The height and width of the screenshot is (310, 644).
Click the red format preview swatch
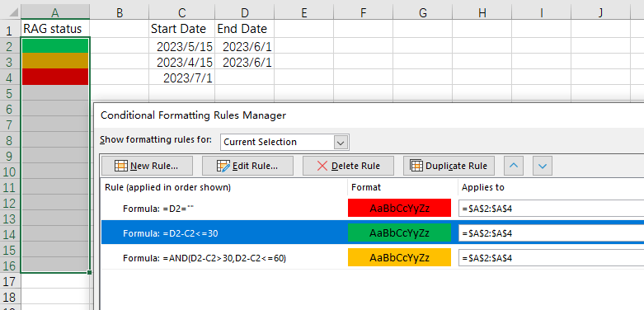[399, 208]
